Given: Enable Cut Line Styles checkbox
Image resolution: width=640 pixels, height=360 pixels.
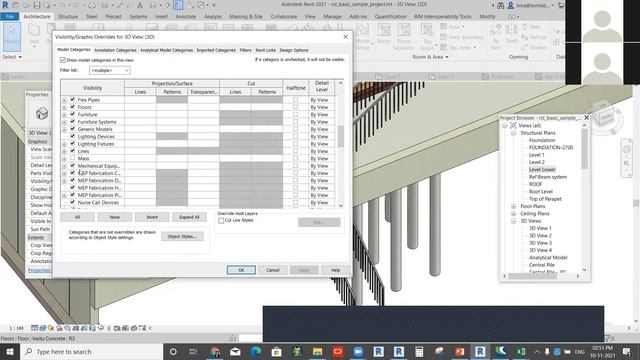Looking at the screenshot, I should point(221,220).
